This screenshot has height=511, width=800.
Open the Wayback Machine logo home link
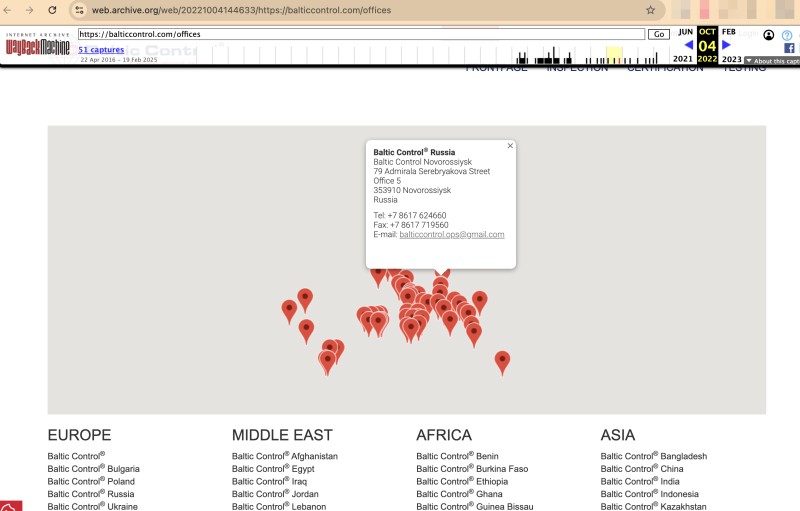[38, 46]
